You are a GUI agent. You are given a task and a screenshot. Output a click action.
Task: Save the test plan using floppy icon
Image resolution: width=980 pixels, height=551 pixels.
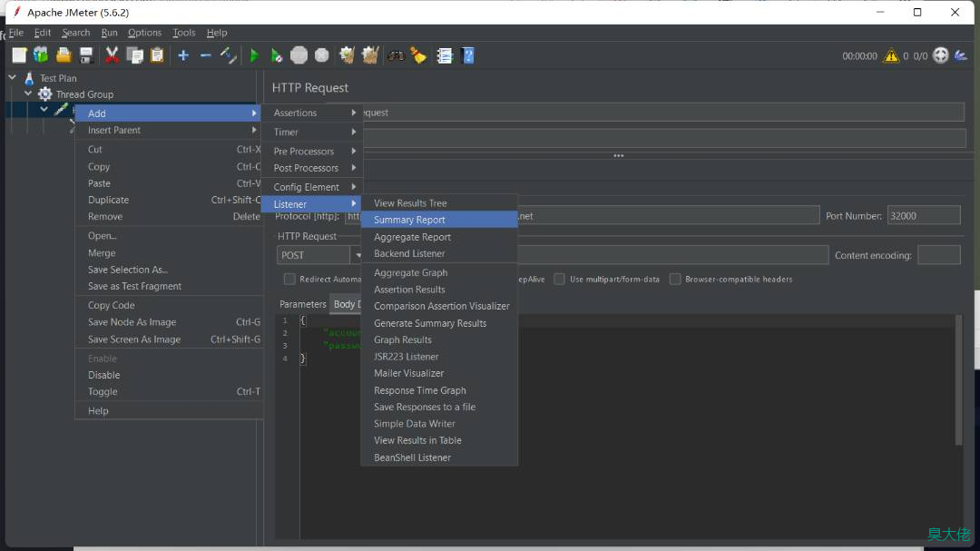click(x=86, y=55)
